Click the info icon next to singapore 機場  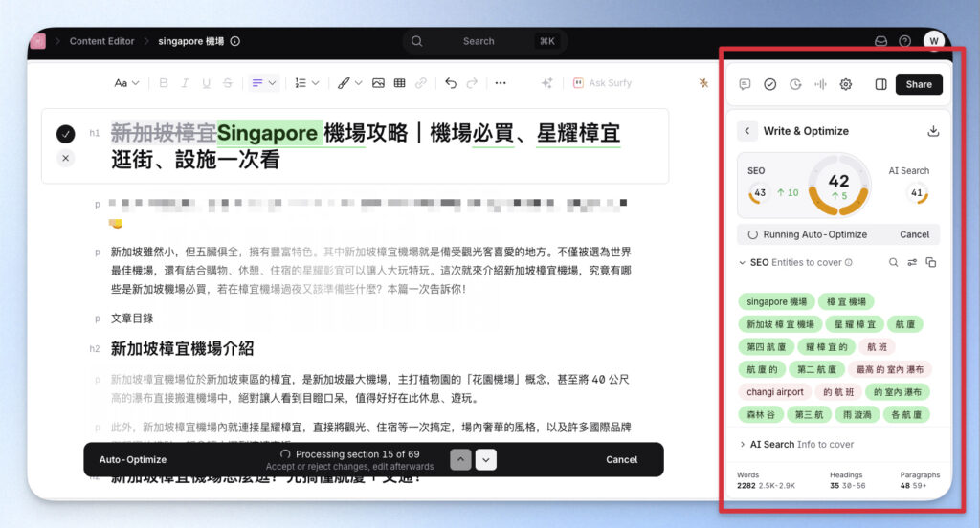tap(235, 41)
